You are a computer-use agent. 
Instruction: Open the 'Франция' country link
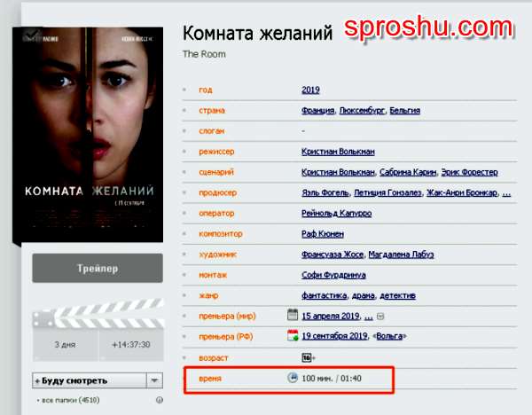click(x=318, y=111)
